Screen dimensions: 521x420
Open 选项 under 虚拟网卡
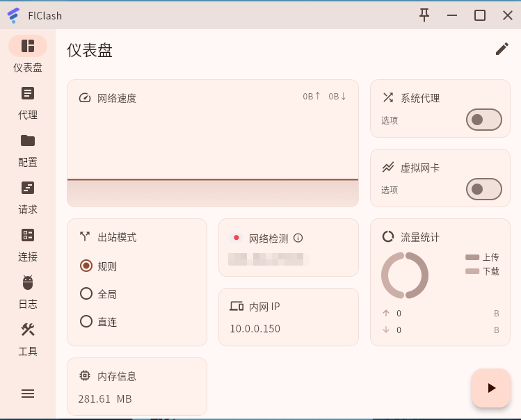(x=390, y=190)
